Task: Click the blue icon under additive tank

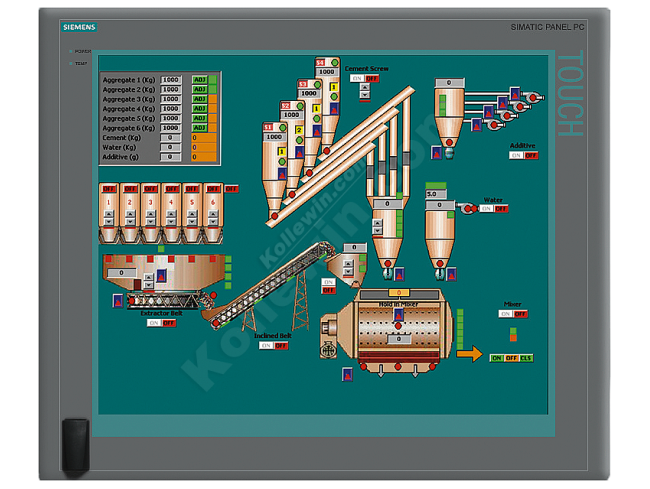Action: 436,153
